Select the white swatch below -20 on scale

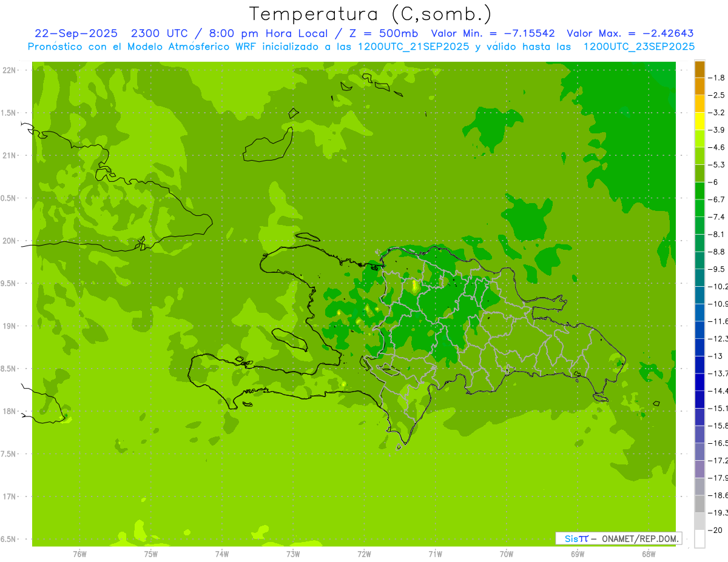click(x=699, y=539)
